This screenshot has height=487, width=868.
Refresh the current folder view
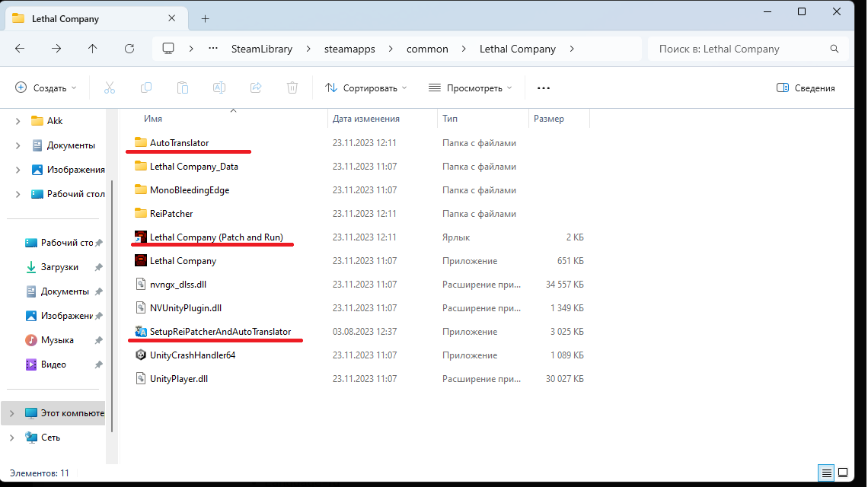(129, 49)
